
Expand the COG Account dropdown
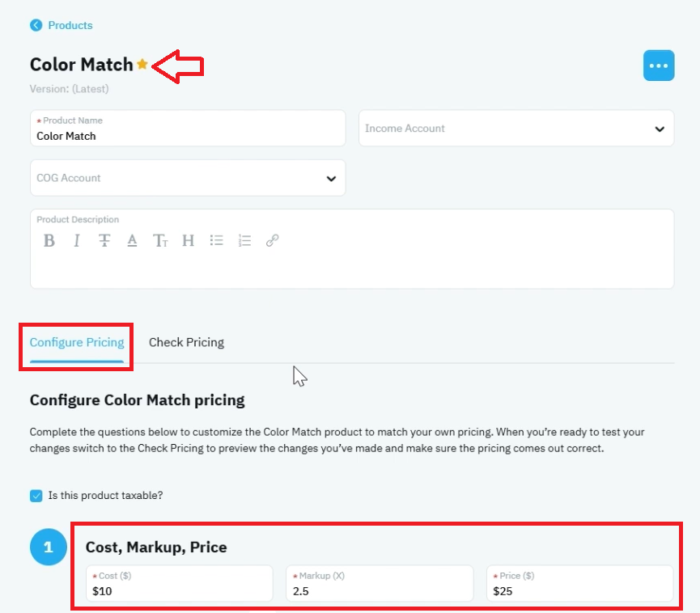(x=188, y=178)
